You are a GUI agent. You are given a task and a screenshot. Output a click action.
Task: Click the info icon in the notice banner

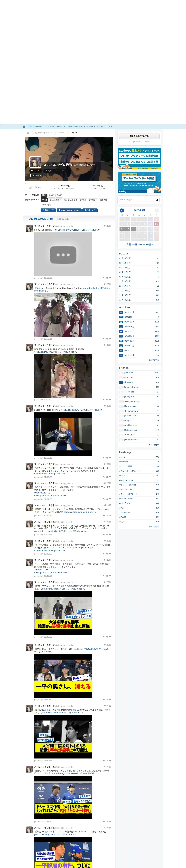tap(24, 127)
